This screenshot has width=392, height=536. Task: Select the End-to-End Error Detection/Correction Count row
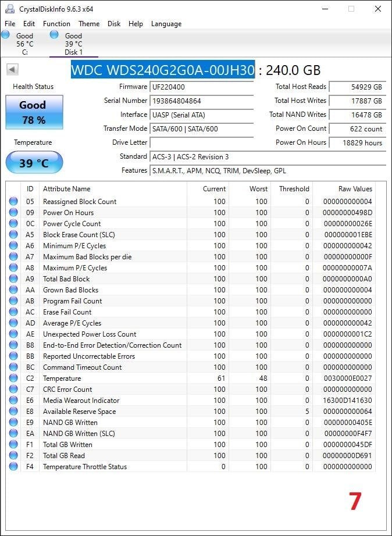(x=191, y=345)
